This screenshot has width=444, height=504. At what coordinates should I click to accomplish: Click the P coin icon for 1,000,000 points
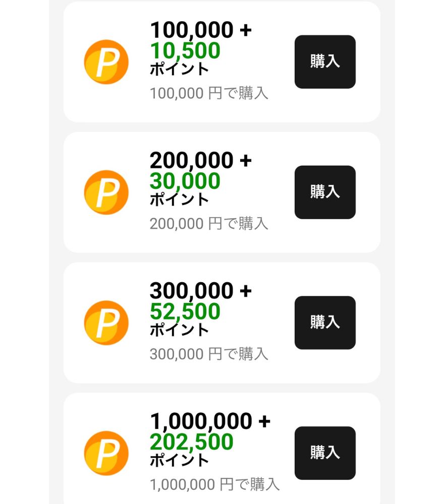(x=106, y=454)
